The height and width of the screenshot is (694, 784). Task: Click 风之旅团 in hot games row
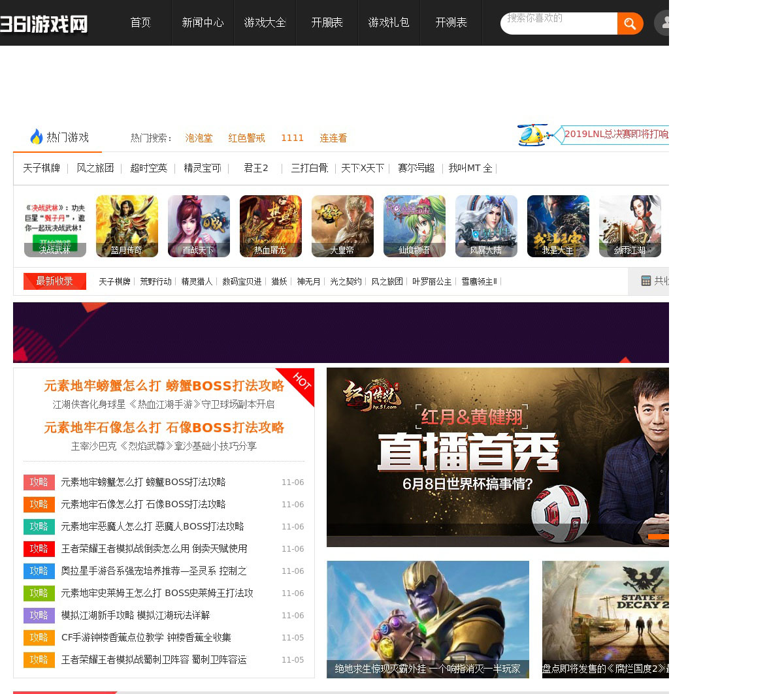point(95,168)
